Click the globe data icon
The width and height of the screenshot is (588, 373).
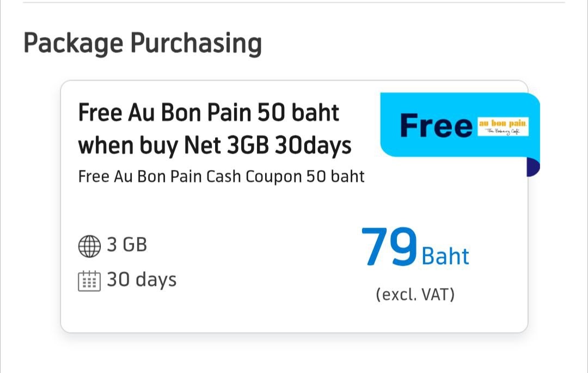90,246
